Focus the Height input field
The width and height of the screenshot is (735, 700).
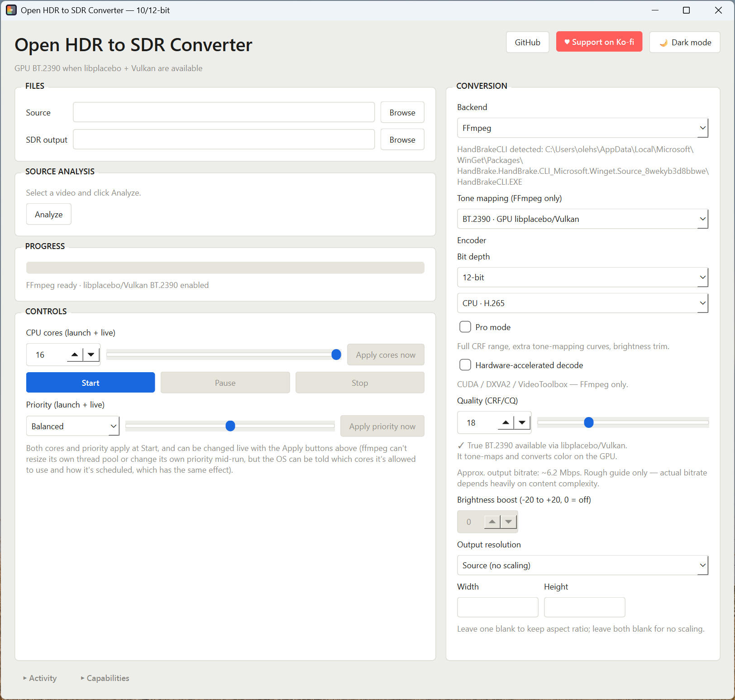[x=585, y=607]
